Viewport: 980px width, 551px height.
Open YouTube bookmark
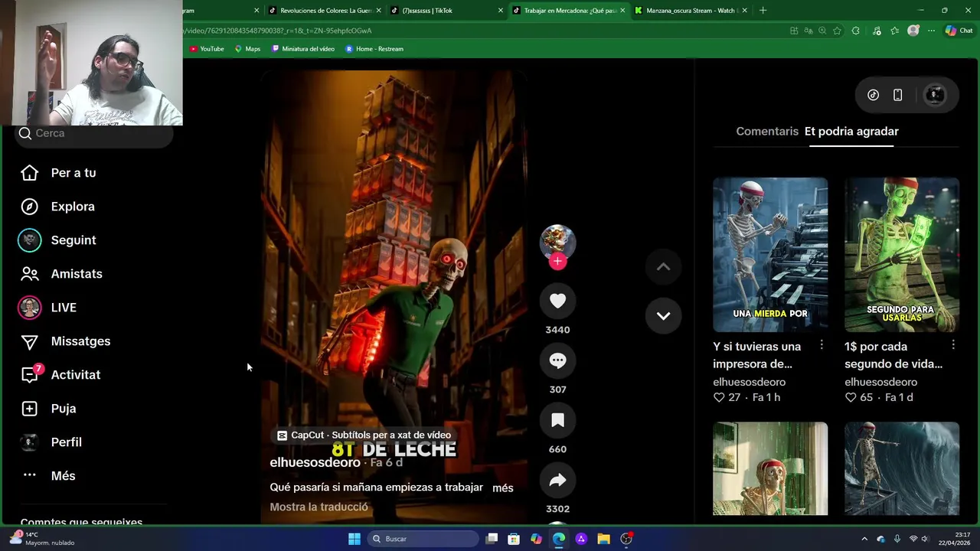point(207,49)
